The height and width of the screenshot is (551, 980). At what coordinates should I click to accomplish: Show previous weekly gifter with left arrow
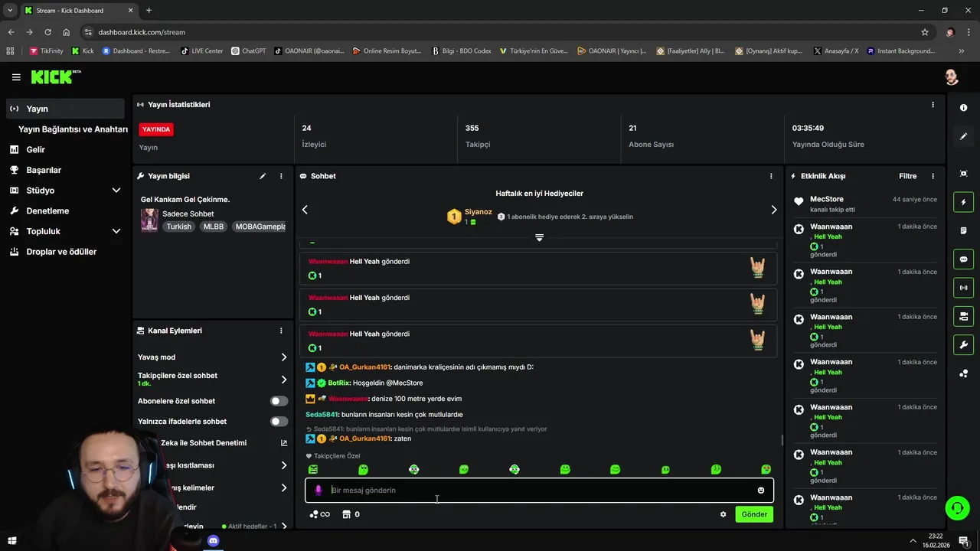[x=305, y=210]
